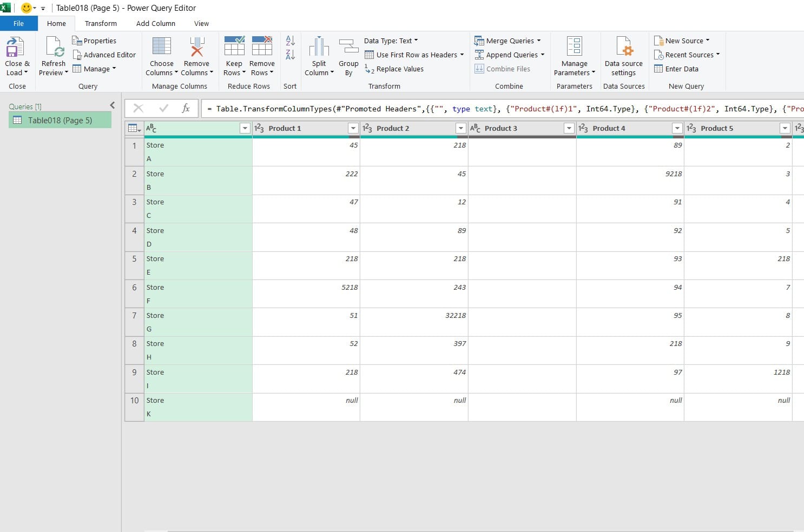
Task: Switch to the Add Column tab
Action: pyautogui.click(x=156, y=23)
